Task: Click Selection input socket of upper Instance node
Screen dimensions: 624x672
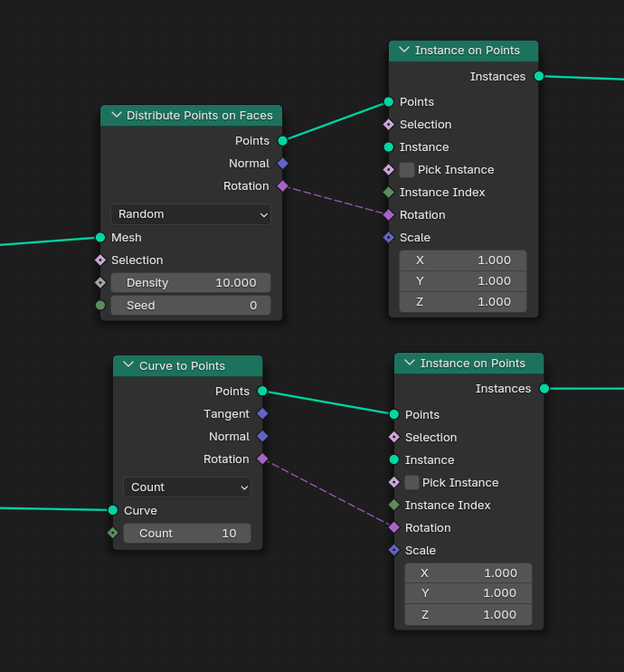Action: click(x=389, y=124)
